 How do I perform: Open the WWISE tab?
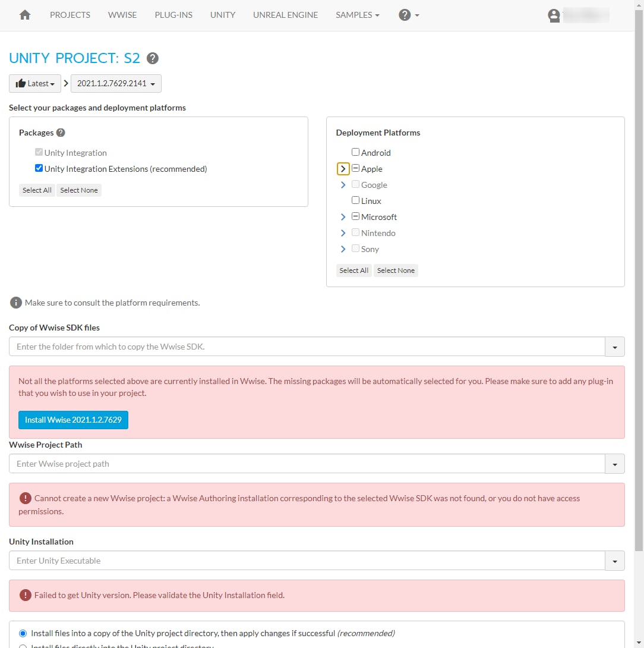(x=122, y=15)
